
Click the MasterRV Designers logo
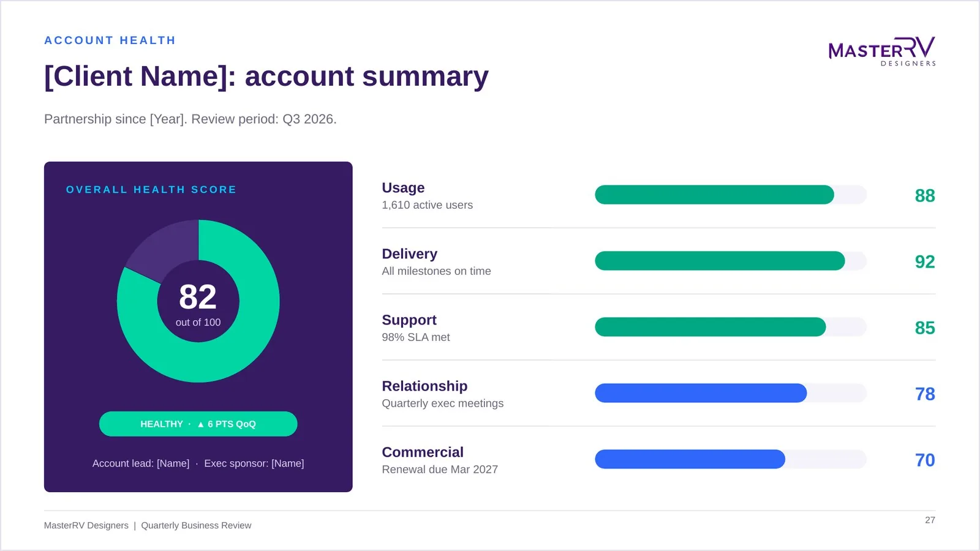(881, 51)
